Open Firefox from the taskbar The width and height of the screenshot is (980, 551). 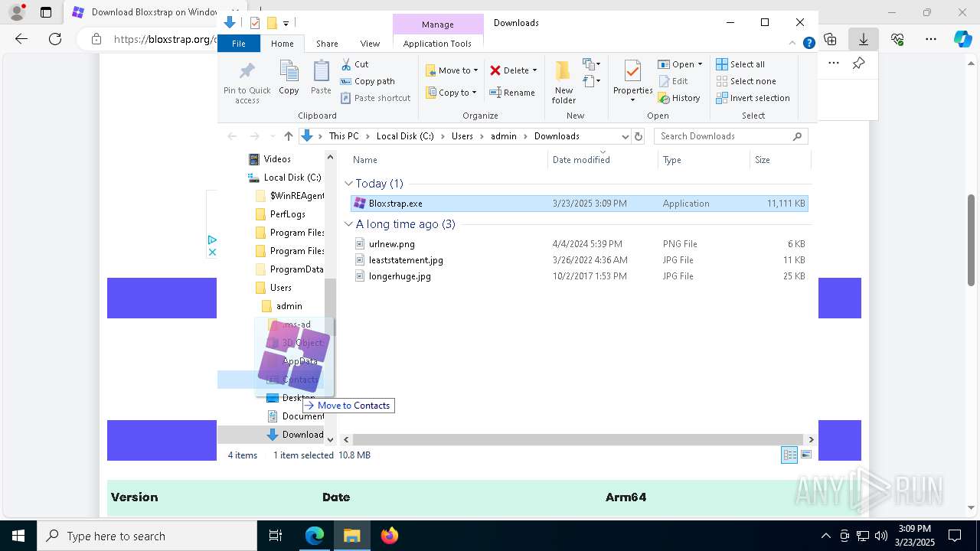[x=390, y=536]
